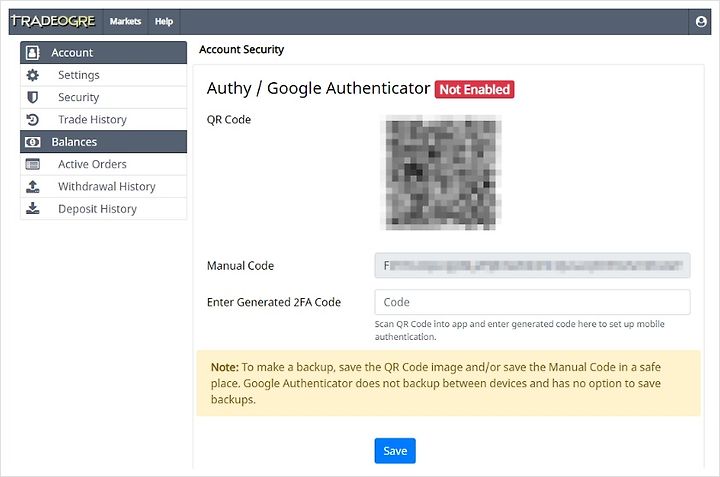Click the TradeOgre logo
720x477 pixels.
53,21
